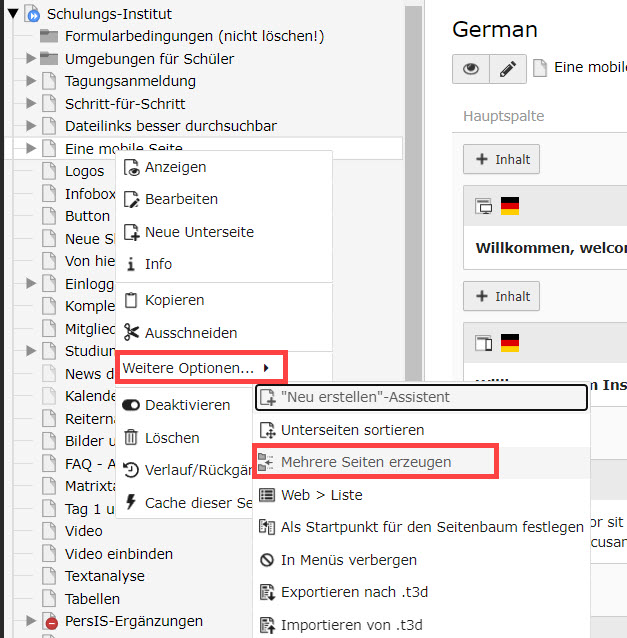627x638 pixels.
Task: Collapse the Schulungs-Institut root tree node
Action: [x=13, y=14]
